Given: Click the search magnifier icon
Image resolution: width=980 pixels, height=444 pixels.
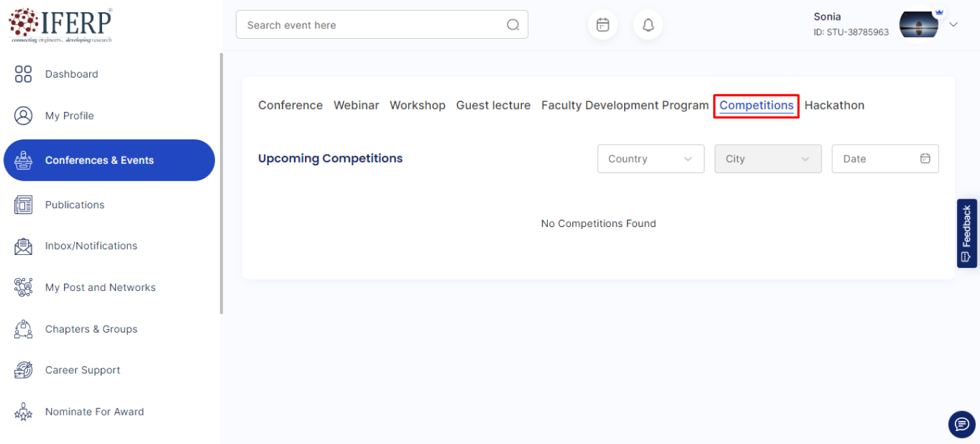Looking at the screenshot, I should click(x=512, y=25).
